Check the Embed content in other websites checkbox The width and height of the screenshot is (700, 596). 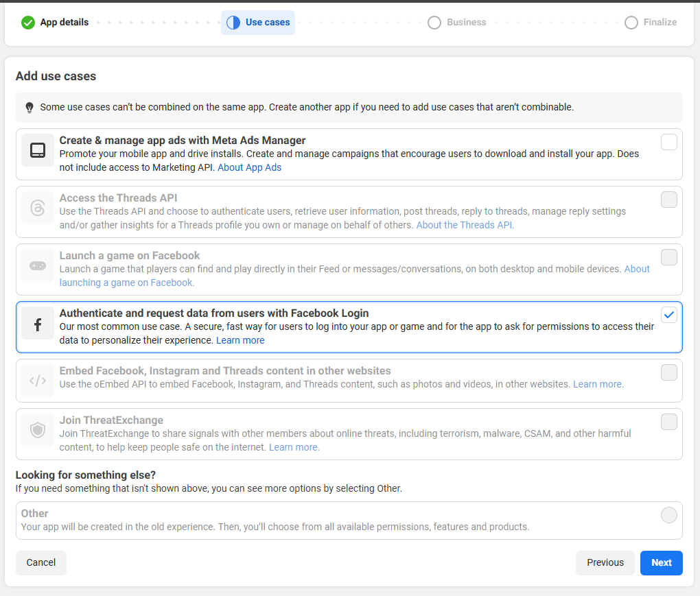click(x=668, y=372)
